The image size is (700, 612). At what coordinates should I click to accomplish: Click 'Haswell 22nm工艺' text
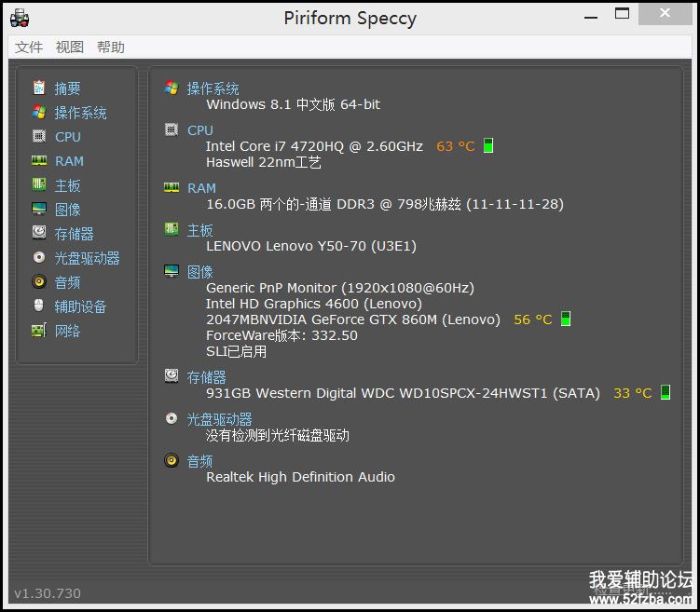(264, 162)
